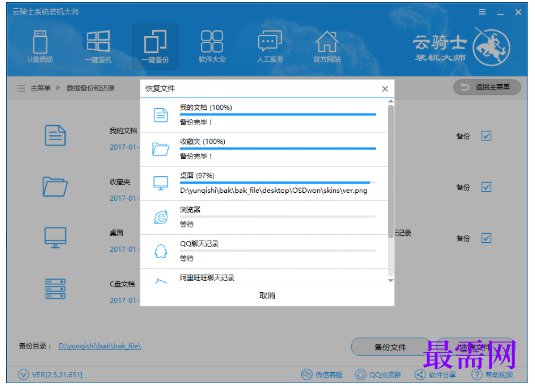Screen dimensions: 535x386
Task: Click the QQ penguin icon in dialog
Action: [x=161, y=251]
